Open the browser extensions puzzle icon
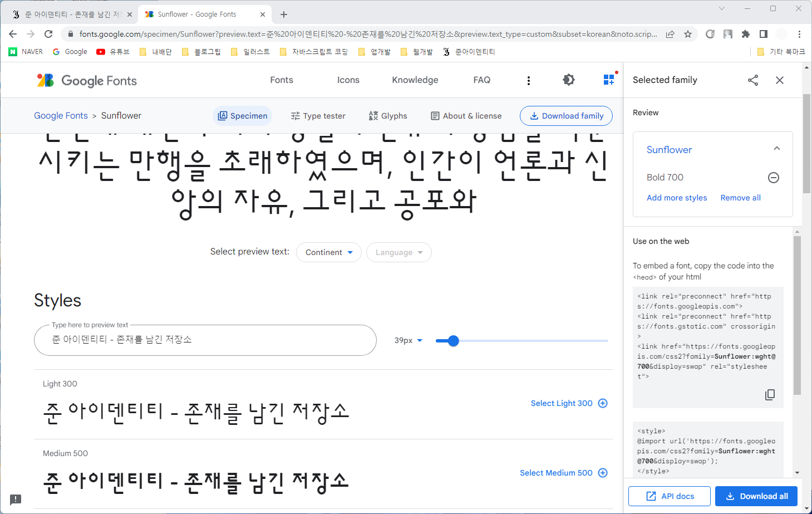The height and width of the screenshot is (514, 812). [x=746, y=34]
